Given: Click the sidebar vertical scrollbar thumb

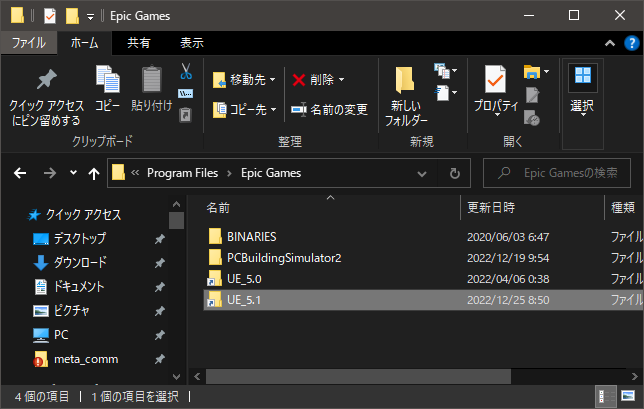Looking at the screenshot, I should pos(177,221).
